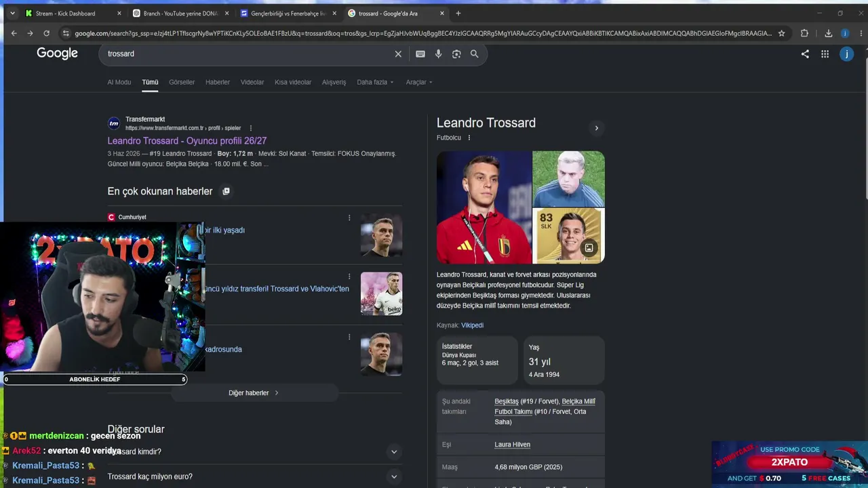Open the options menu for Transfermarkt result
This screenshot has height=488, width=868.
pyautogui.click(x=250, y=128)
